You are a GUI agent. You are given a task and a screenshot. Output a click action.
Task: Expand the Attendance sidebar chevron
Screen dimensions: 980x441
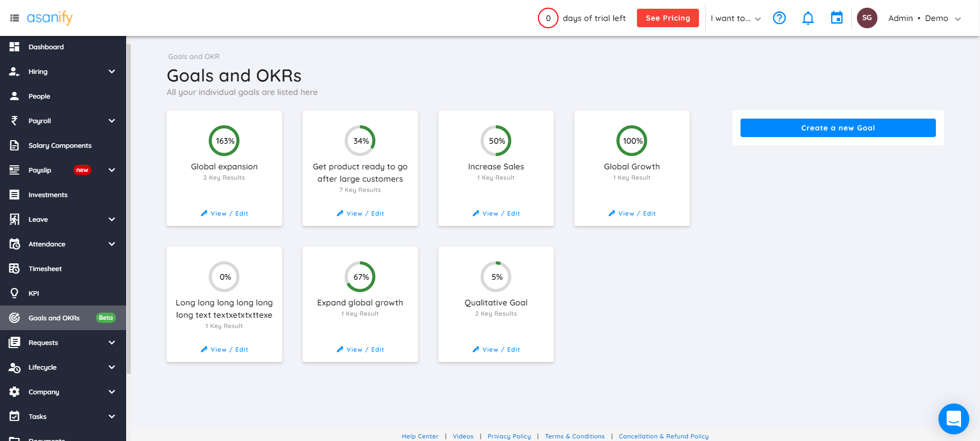click(x=112, y=244)
